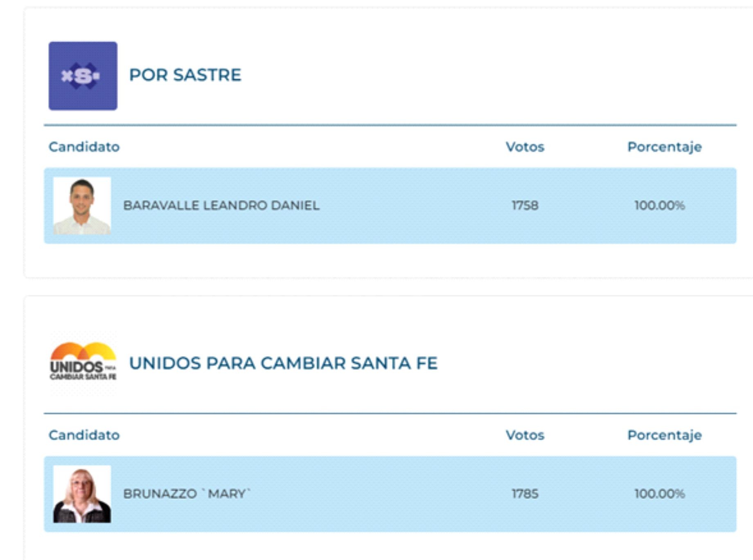This screenshot has height=560, width=753.
Task: Click the POR SASTRE party heading
Action: pos(185,75)
